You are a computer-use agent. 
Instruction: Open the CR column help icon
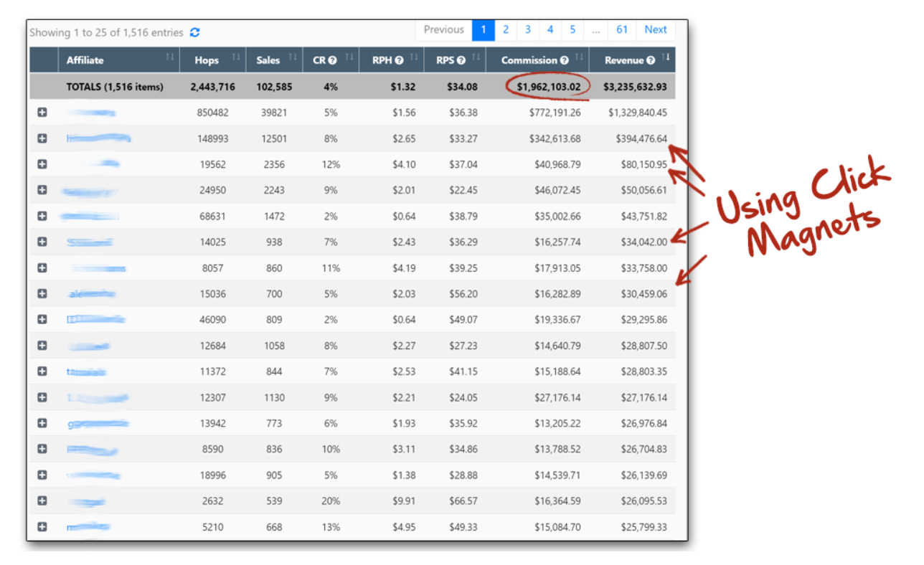pyautogui.click(x=333, y=60)
